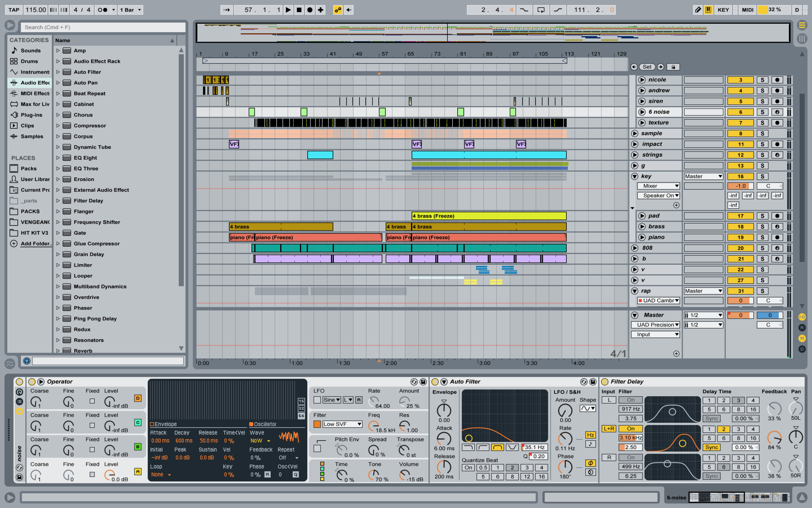Image resolution: width=812 pixels, height=508 pixels.
Task: Start playback with the Play button
Action: (288, 10)
